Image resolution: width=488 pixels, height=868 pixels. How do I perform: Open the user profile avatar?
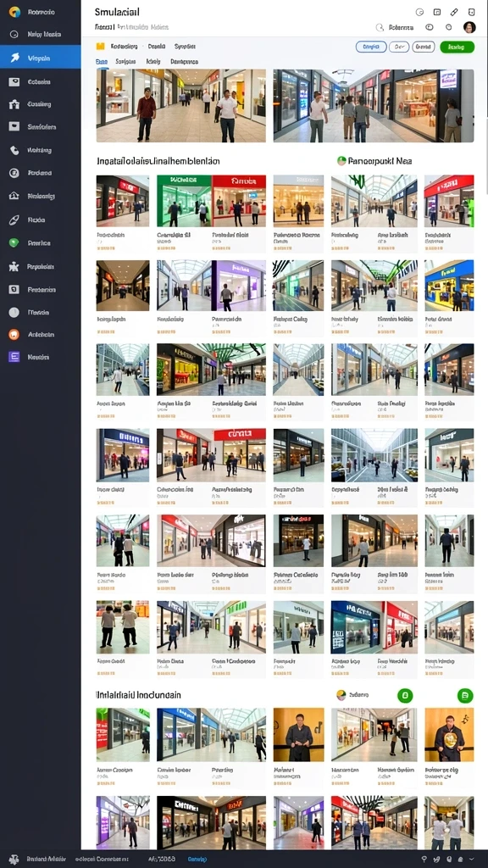(469, 27)
